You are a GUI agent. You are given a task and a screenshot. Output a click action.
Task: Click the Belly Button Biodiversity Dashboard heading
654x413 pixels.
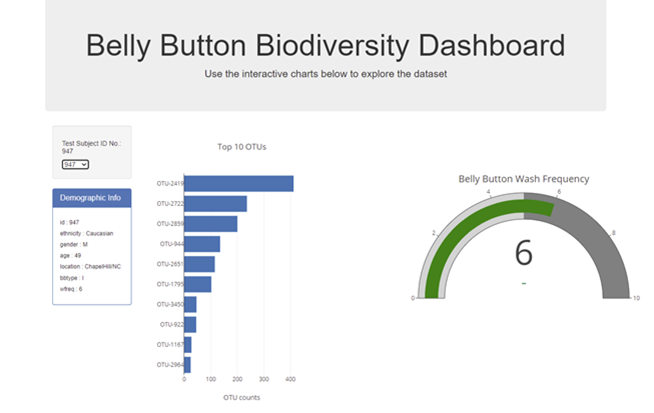[325, 45]
